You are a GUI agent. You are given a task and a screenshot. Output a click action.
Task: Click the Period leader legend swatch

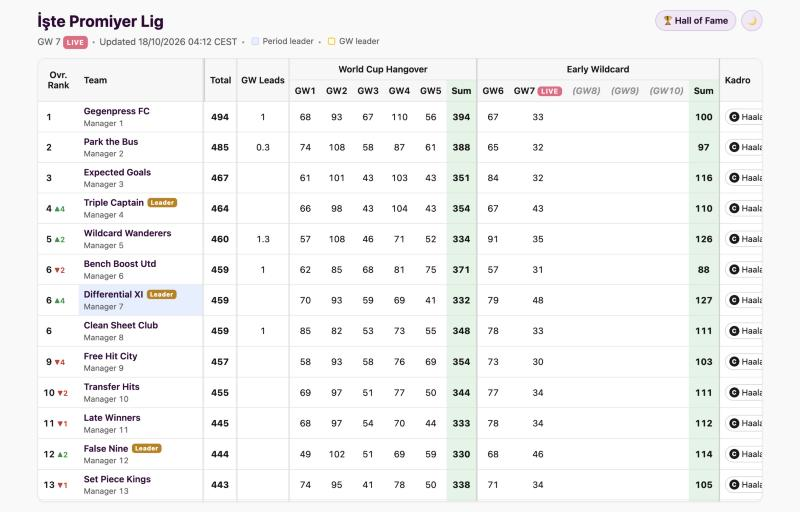point(255,41)
